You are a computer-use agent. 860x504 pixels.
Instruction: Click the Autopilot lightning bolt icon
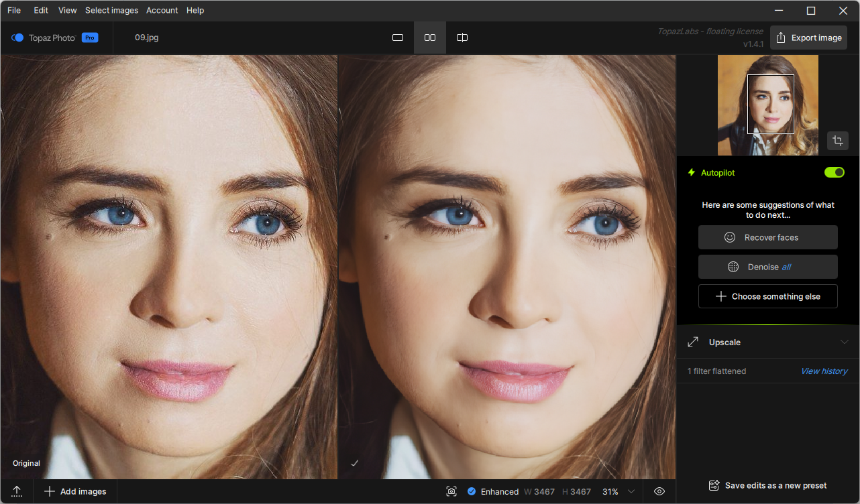(692, 173)
